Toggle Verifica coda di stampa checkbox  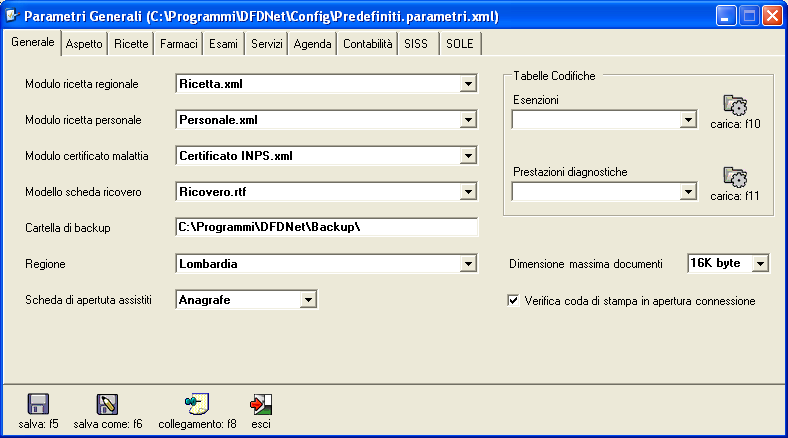(x=514, y=300)
